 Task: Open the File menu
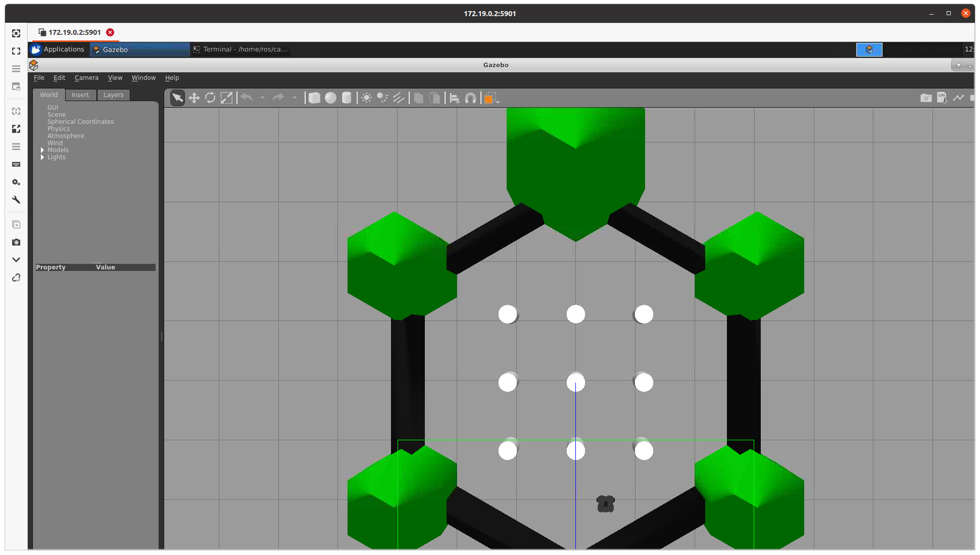click(39, 77)
